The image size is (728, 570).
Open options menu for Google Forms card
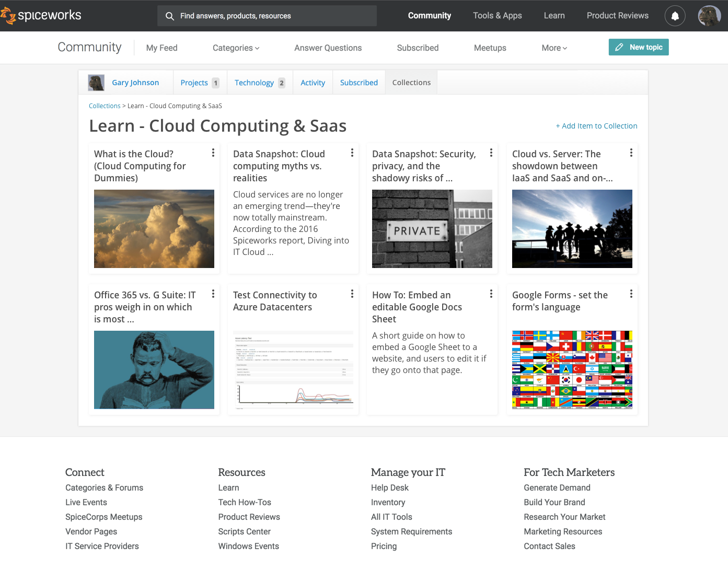[631, 294]
